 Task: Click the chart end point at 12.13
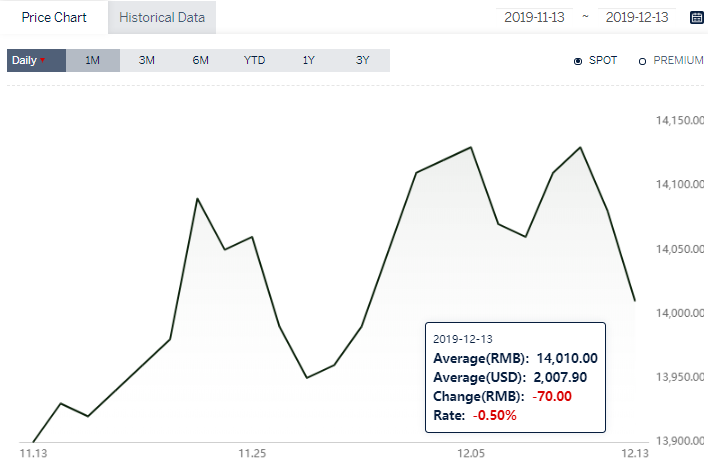click(635, 300)
